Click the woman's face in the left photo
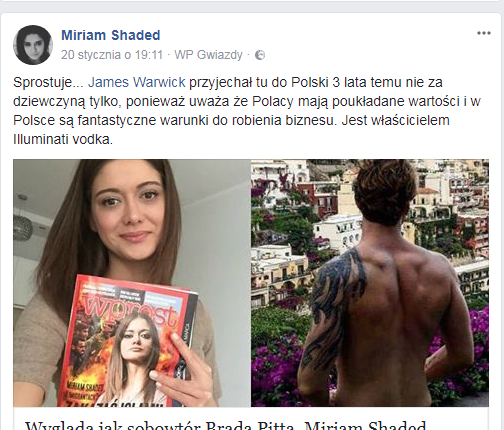This screenshot has width=504, height=430. pos(128,210)
